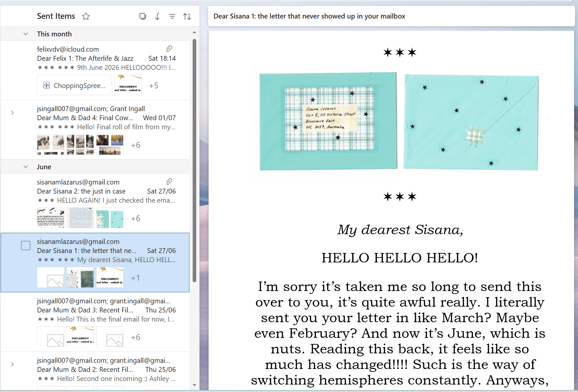Open second photo collage thumbnail on Mum & Dad 4
Screen dimensions: 578x392
click(80, 145)
